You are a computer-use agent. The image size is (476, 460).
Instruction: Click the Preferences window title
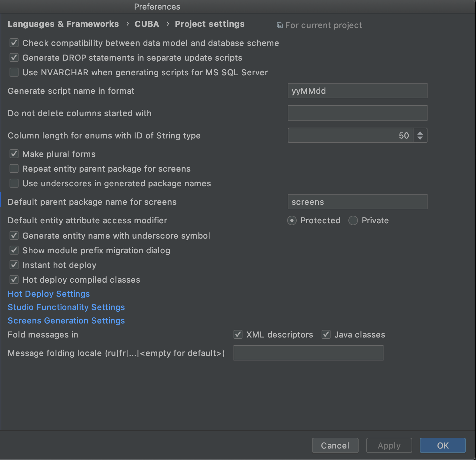click(157, 7)
